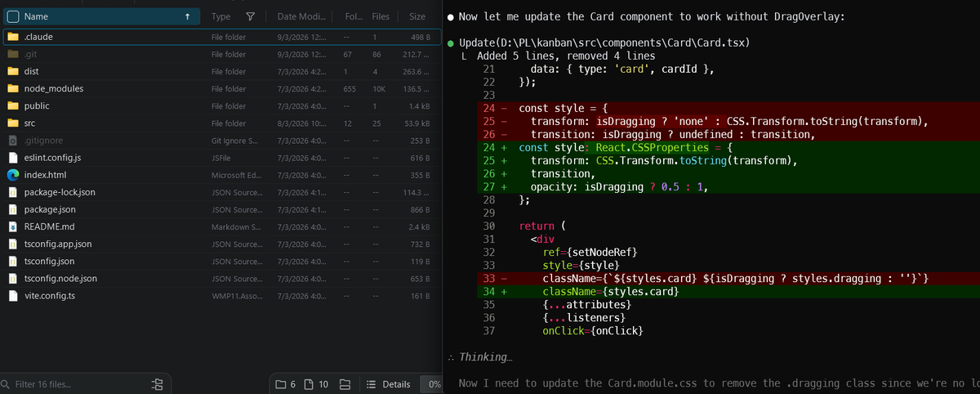Click the tsconfig.node.json file icon
This screenshot has height=394, width=980.
(x=13, y=278)
